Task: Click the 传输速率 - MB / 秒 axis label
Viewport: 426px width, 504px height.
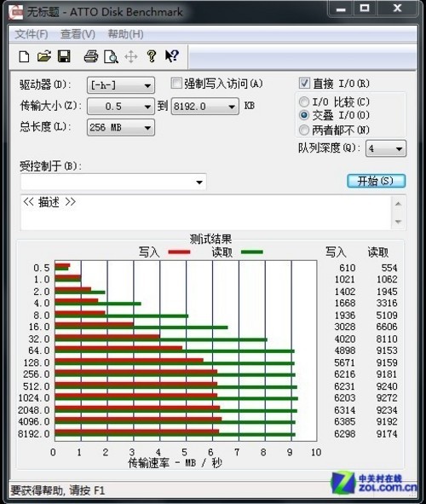Action: point(175,463)
